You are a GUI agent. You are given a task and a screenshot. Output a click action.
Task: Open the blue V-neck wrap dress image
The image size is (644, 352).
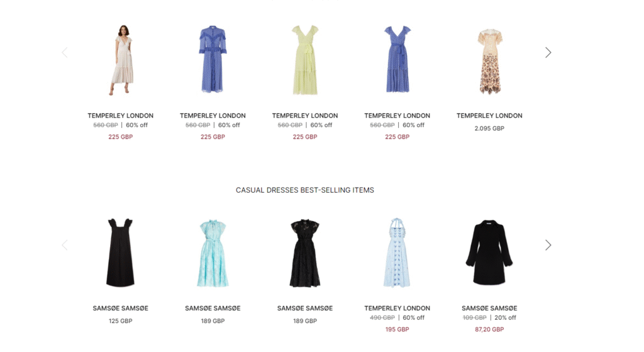click(397, 59)
